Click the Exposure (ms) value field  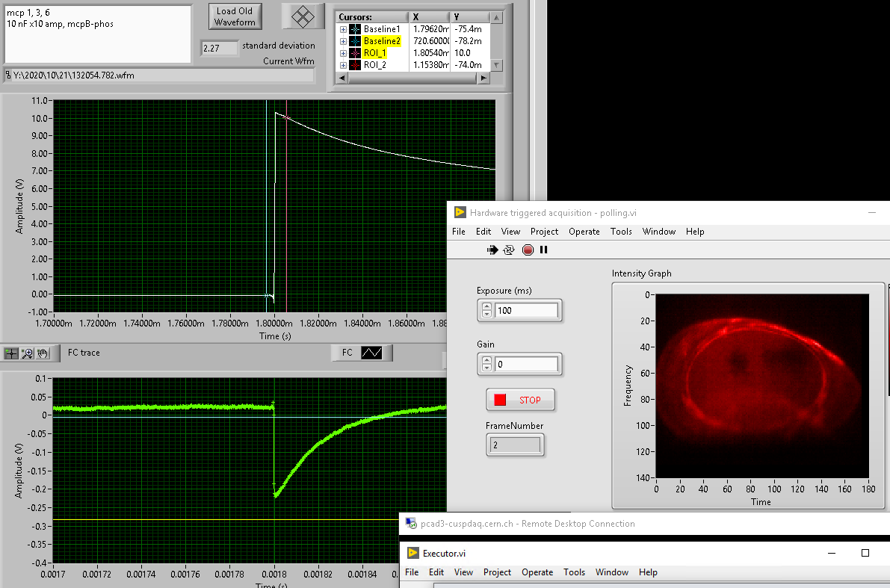[526, 310]
